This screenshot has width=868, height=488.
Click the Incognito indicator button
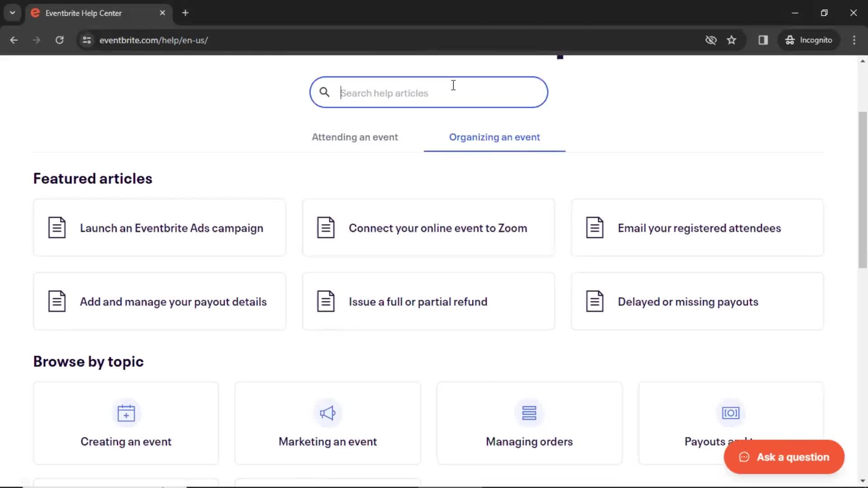coord(809,40)
